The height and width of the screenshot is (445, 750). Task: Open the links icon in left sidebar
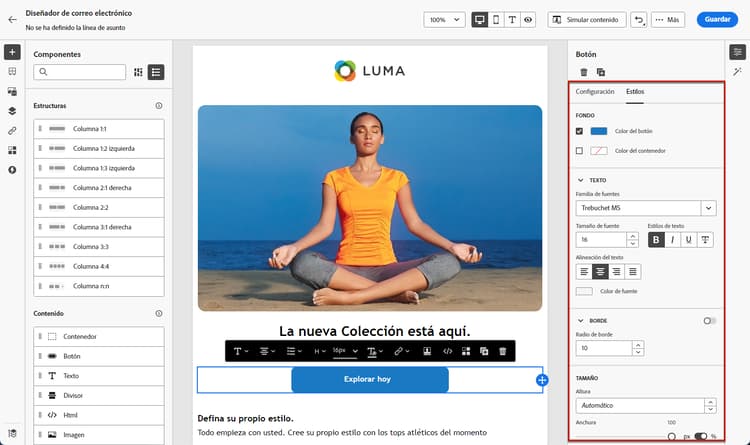12,131
